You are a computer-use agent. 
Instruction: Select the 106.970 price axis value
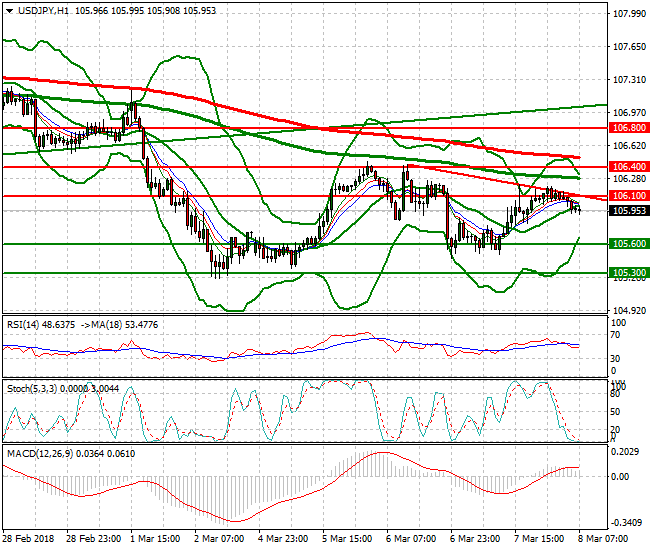pos(629,112)
